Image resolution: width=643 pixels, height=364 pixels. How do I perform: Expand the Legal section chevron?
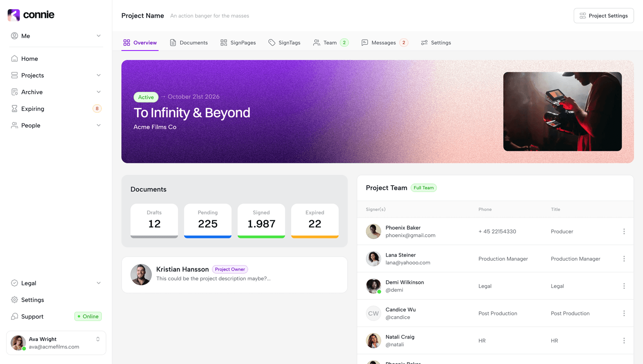(98, 283)
